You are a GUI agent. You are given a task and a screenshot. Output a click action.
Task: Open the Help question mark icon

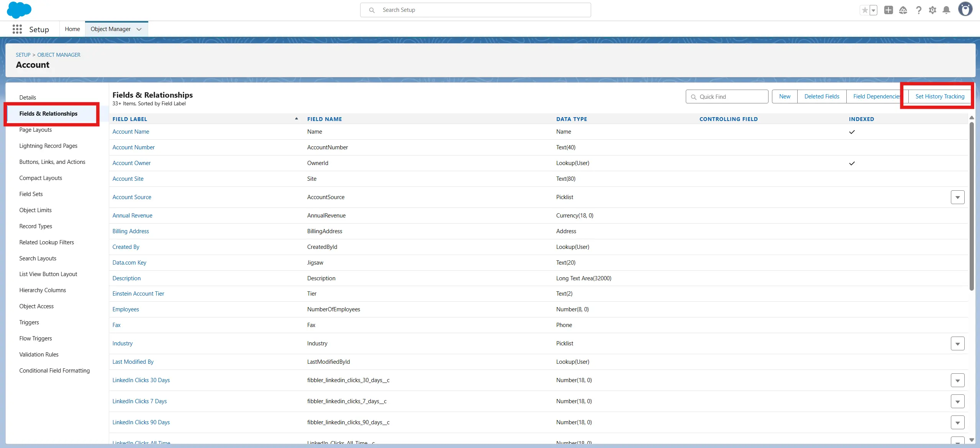tap(918, 10)
